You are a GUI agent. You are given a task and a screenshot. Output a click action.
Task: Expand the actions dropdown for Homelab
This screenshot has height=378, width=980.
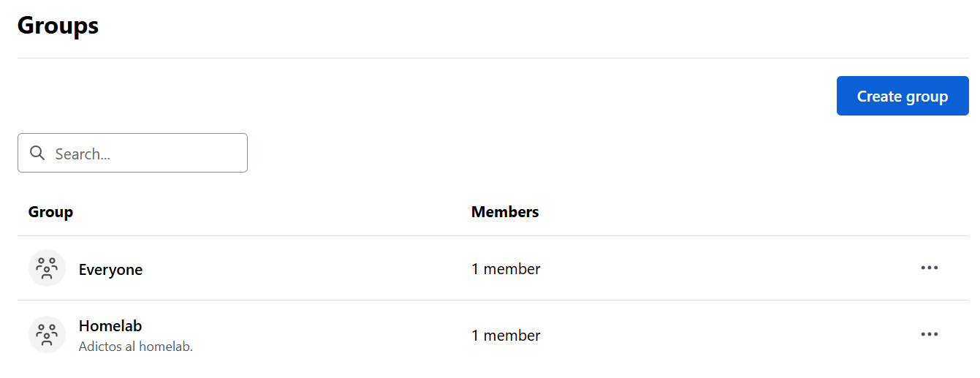coord(930,334)
